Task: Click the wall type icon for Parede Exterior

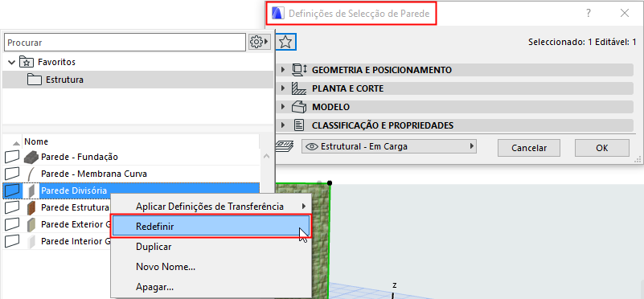Action: 12,224
